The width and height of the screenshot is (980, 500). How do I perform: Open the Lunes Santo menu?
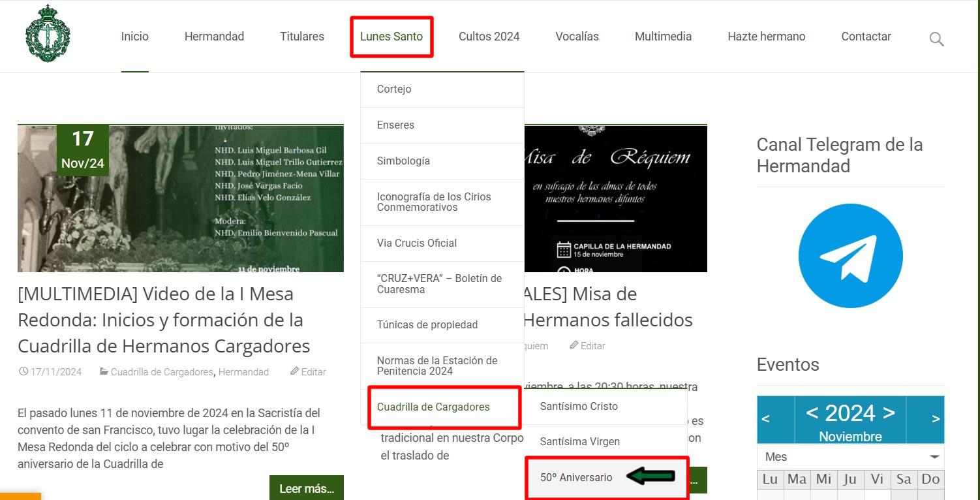pos(391,37)
